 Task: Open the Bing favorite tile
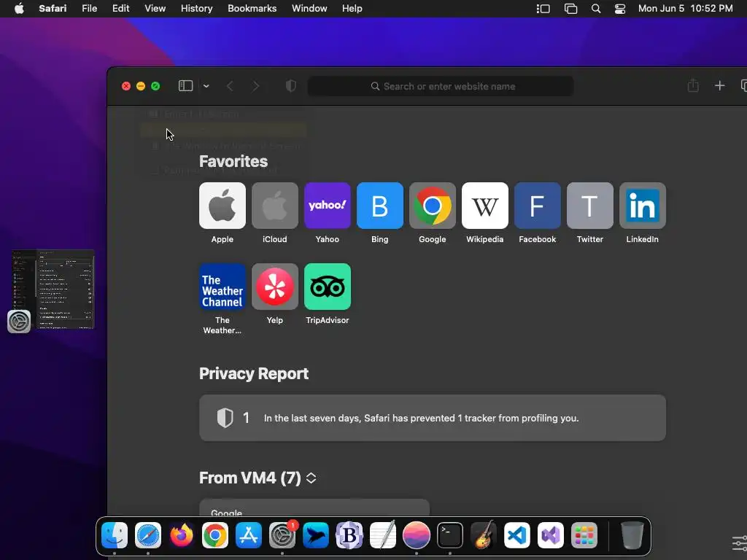point(379,206)
